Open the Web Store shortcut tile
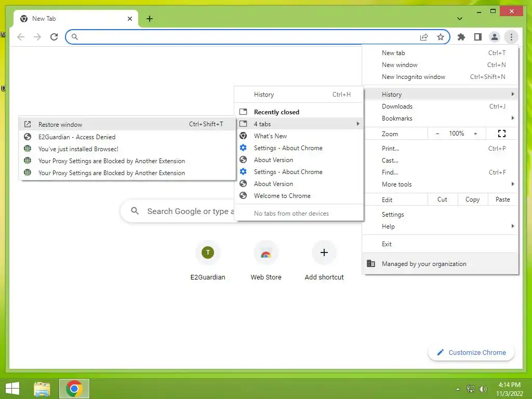The width and height of the screenshot is (532, 399). (266, 260)
